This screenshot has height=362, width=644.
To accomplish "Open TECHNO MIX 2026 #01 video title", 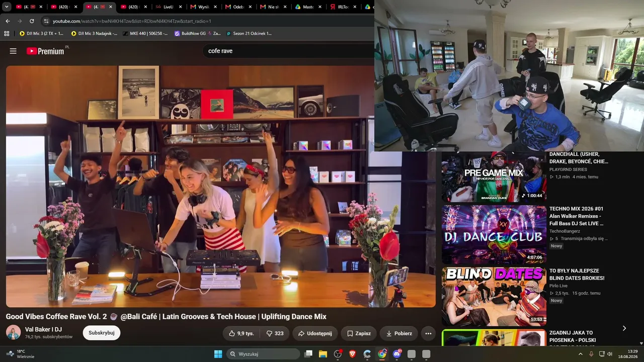I will (x=577, y=216).
